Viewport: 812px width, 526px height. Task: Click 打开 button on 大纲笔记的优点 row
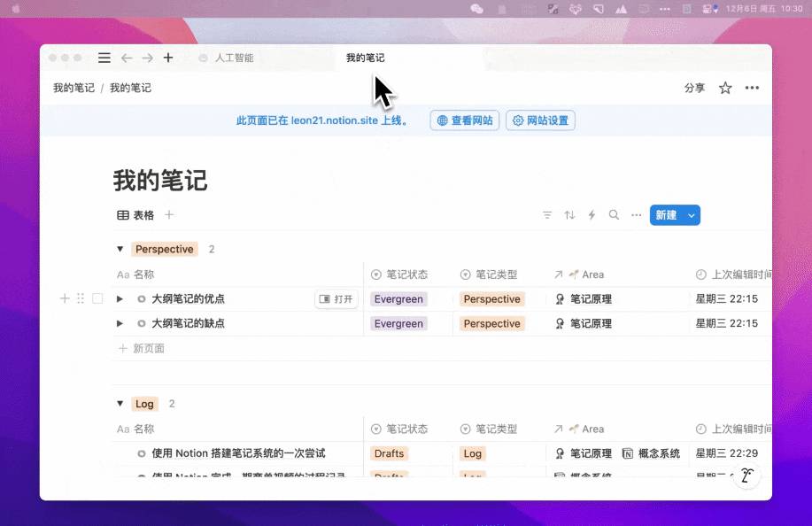point(336,298)
